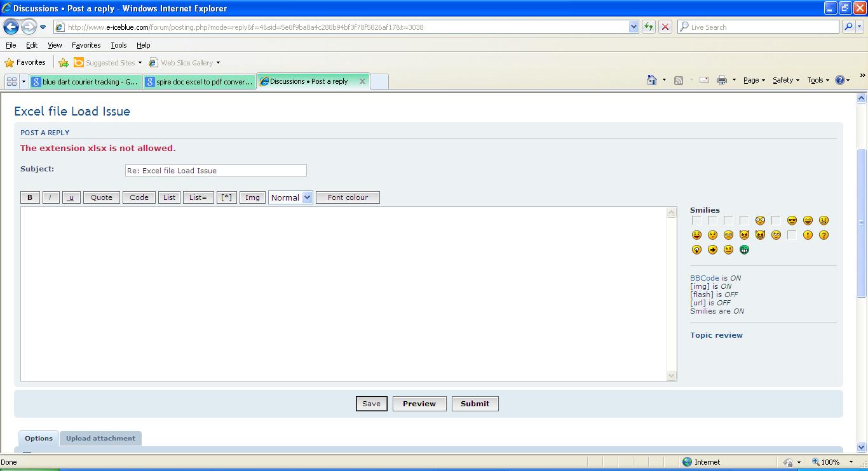Click the Add to Favorites Bar star icon
The height and width of the screenshot is (471, 868).
pyautogui.click(x=64, y=62)
